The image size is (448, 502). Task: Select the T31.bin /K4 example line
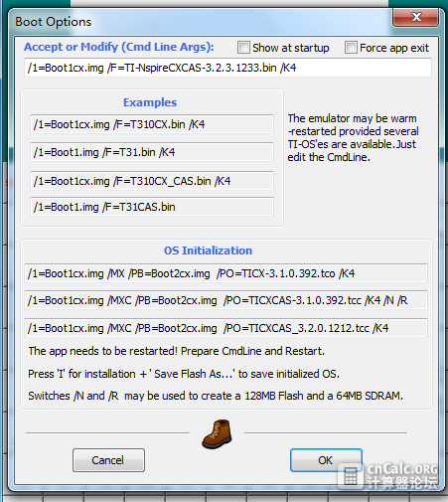point(152,152)
